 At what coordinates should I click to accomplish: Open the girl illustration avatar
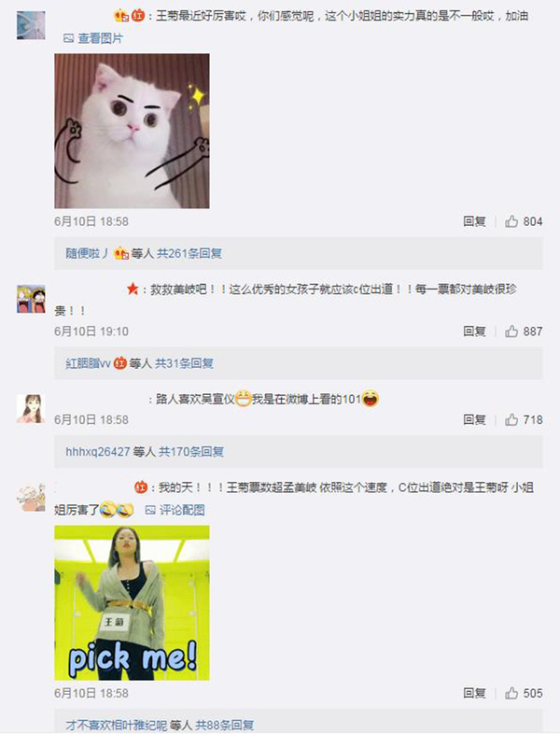31,409
